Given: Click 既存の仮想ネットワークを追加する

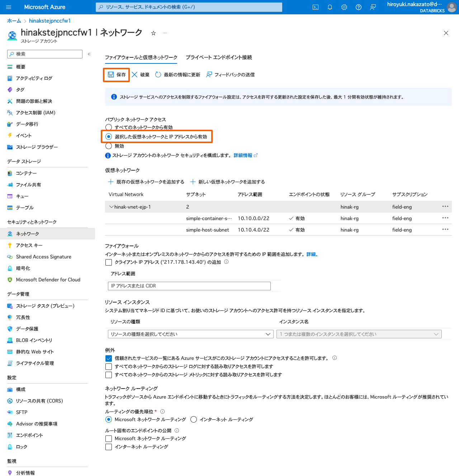Looking at the screenshot, I should [146, 182].
